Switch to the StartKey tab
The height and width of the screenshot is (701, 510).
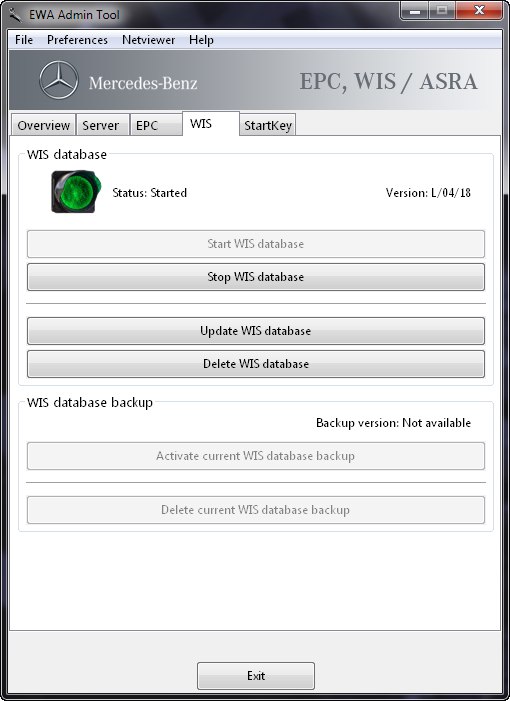pyautogui.click(x=268, y=125)
